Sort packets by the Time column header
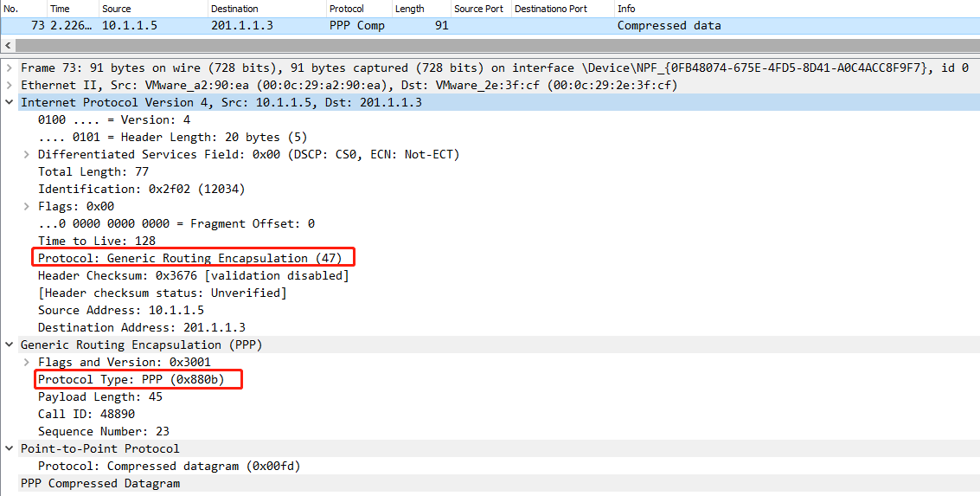The width and height of the screenshot is (980, 496). pyautogui.click(x=60, y=9)
